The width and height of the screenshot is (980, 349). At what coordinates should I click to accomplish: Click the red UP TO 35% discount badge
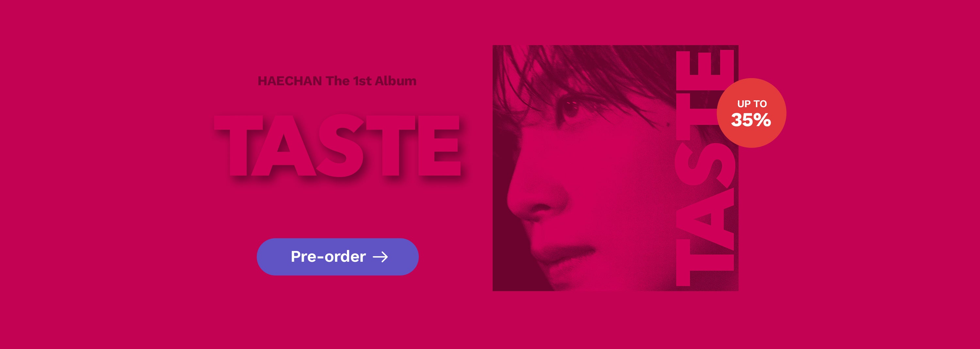[751, 113]
